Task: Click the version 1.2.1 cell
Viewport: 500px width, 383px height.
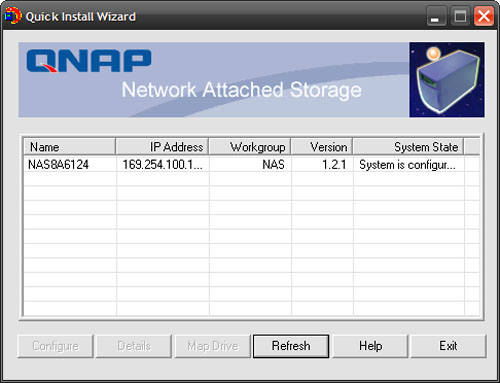Action: (322, 164)
